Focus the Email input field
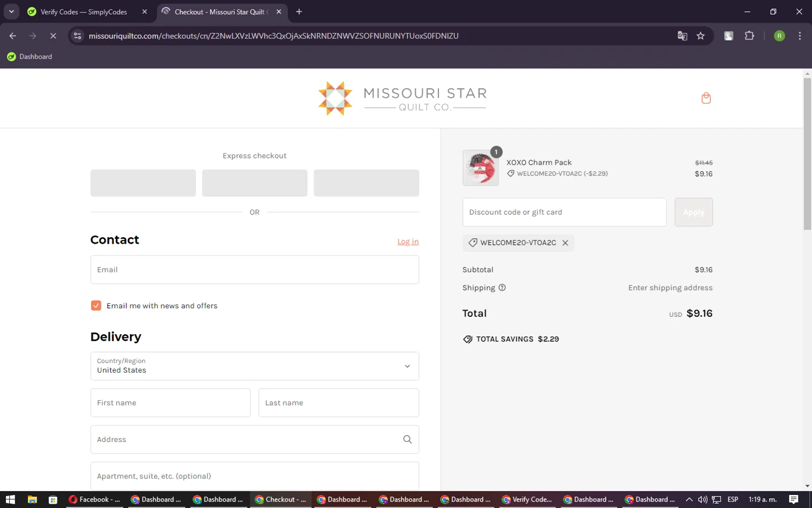Image resolution: width=812 pixels, height=508 pixels. [x=254, y=270]
